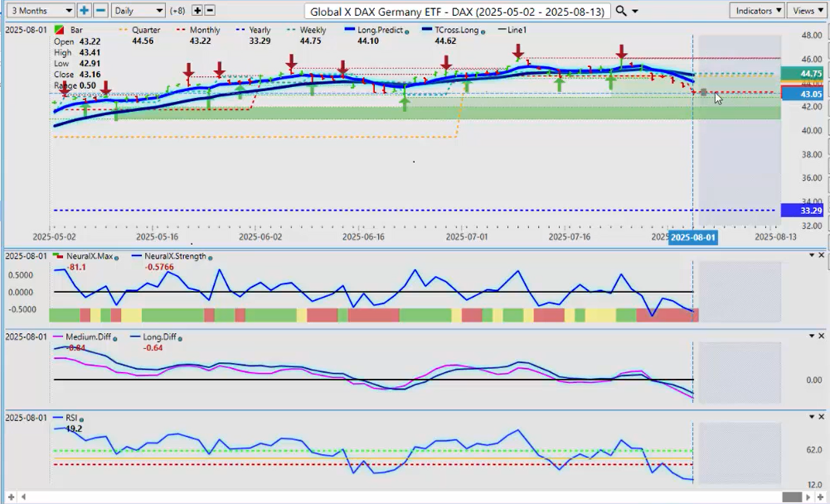Click the black plus icon beside (+8)
Screen dimensions: 830x504
[197, 11]
